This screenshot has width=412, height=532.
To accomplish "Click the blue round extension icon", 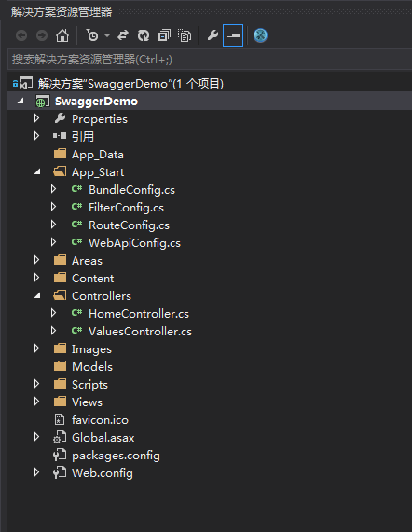I will (x=260, y=35).
